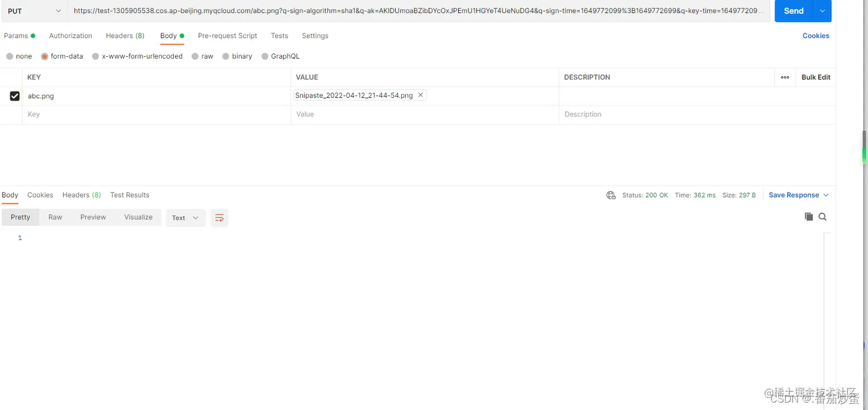Click the empty Key input field
The height and width of the screenshot is (410, 868).
point(157,114)
